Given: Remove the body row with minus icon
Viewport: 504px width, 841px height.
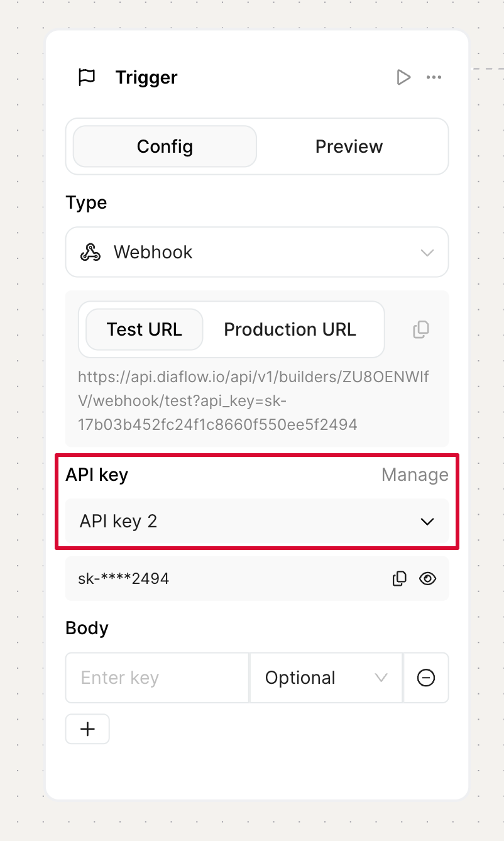Looking at the screenshot, I should 426,678.
